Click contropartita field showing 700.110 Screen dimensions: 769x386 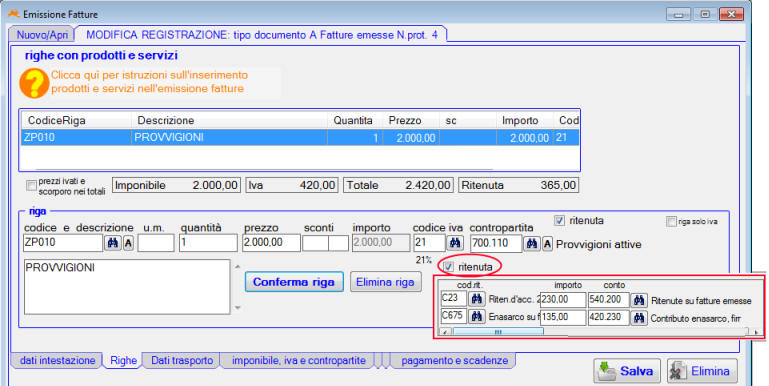pyautogui.click(x=496, y=243)
